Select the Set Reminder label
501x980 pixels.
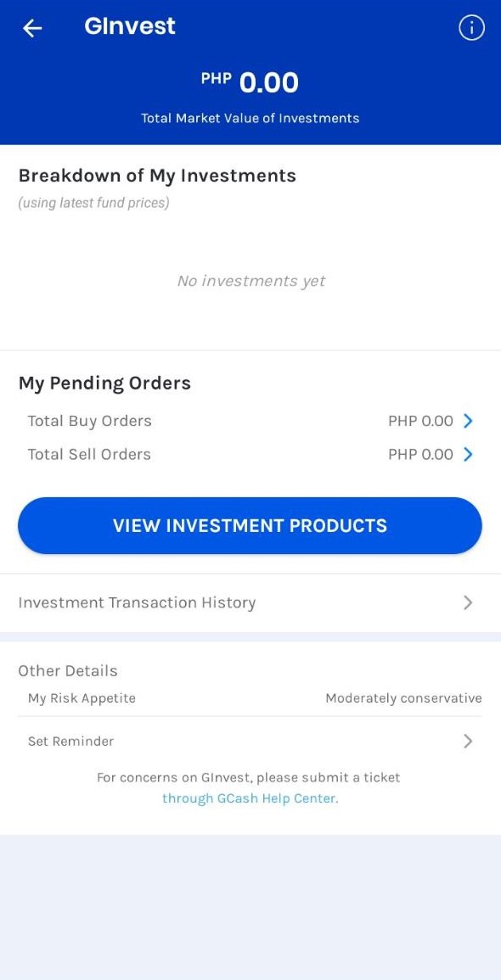(70, 742)
